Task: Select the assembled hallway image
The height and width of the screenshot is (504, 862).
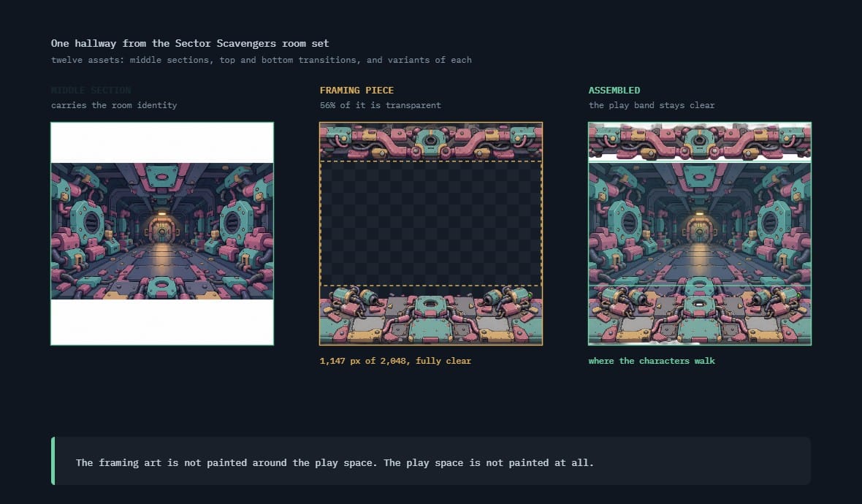Action: point(700,234)
